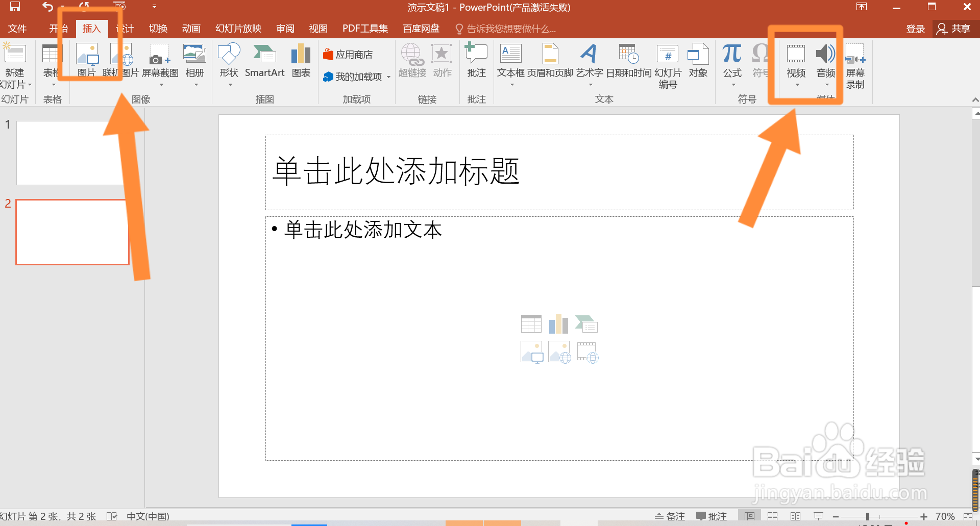Select slide 2 thumbnail in panel
The height and width of the screenshot is (526, 980).
click(x=72, y=232)
